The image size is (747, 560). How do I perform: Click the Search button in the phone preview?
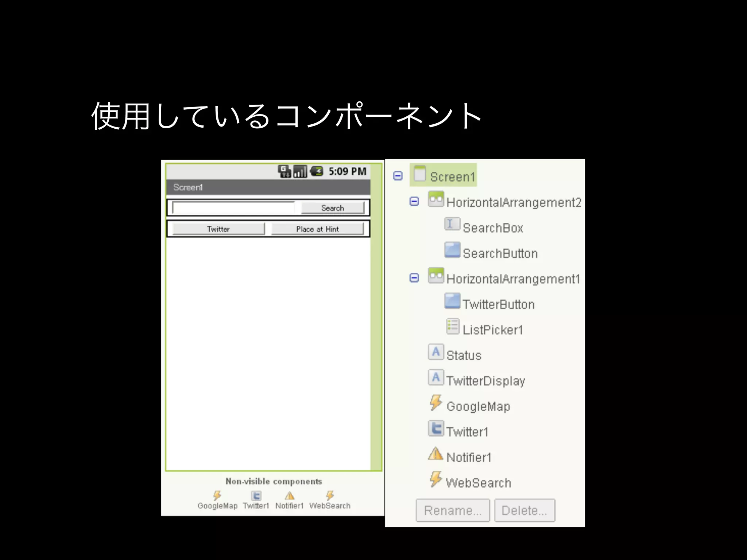333,208
